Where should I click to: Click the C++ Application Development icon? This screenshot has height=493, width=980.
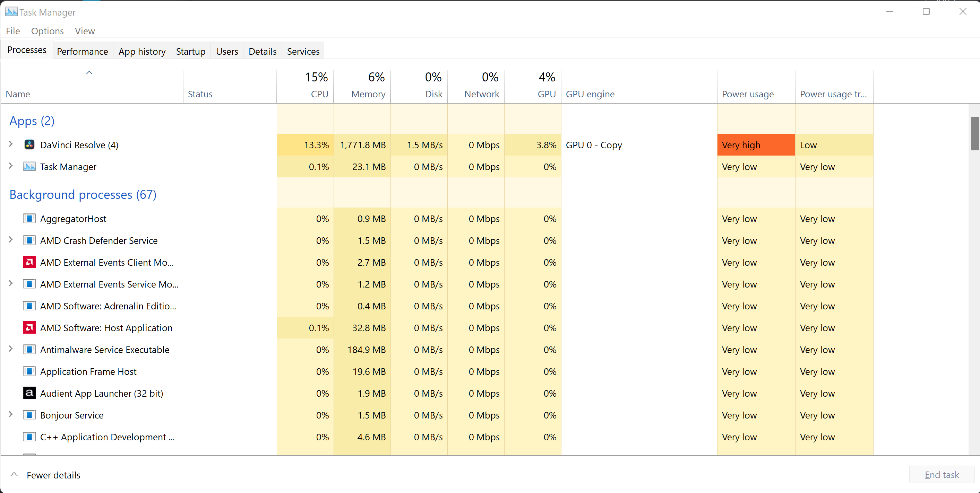coord(29,437)
